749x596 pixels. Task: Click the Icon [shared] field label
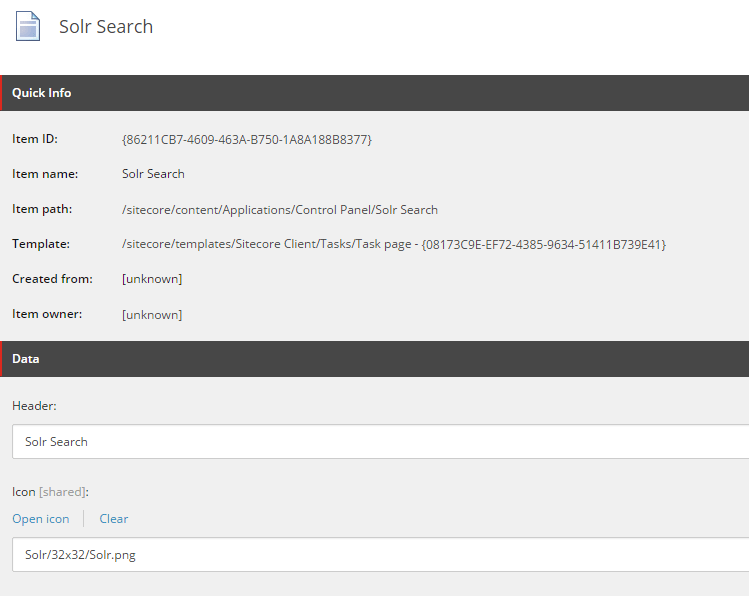50,492
